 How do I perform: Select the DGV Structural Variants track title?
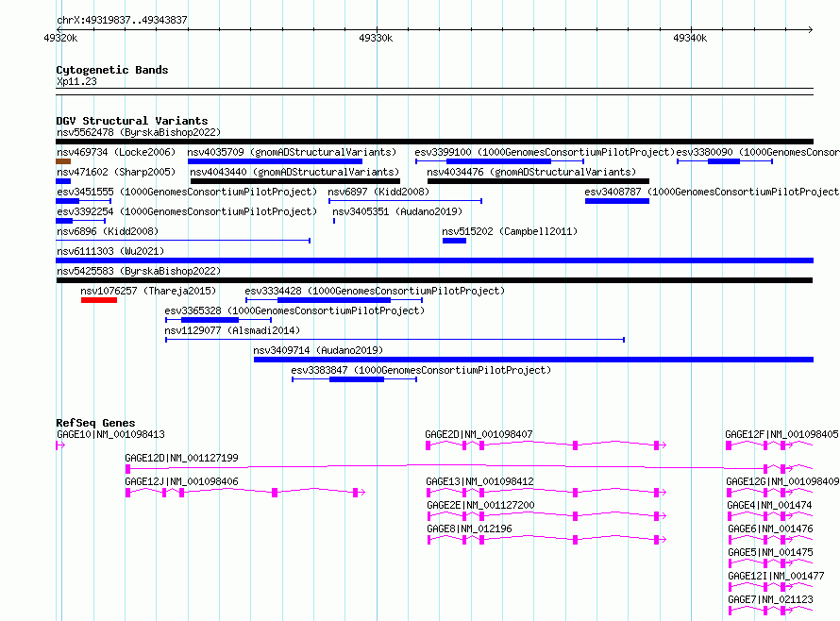tap(132, 121)
